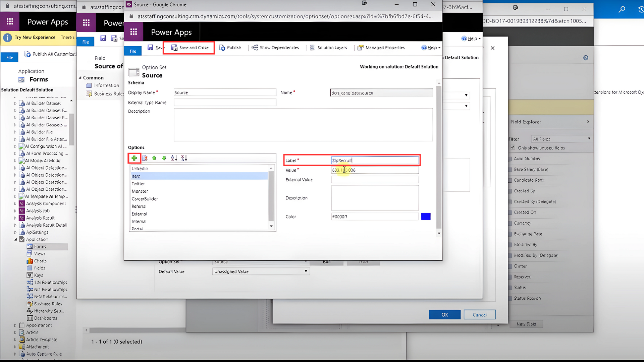This screenshot has height=362, width=644.
Task: Expand the Appointment entity node
Action: pyautogui.click(x=15, y=325)
